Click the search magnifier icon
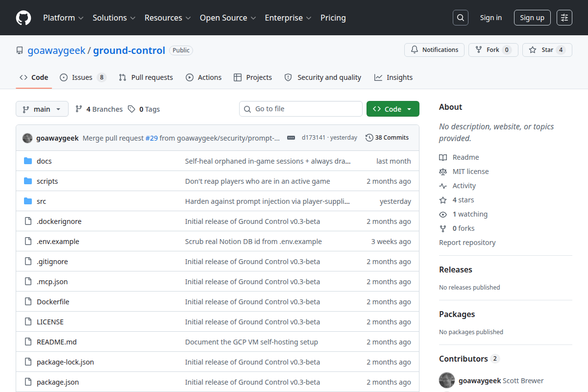The height and width of the screenshot is (392, 588). coord(461,18)
